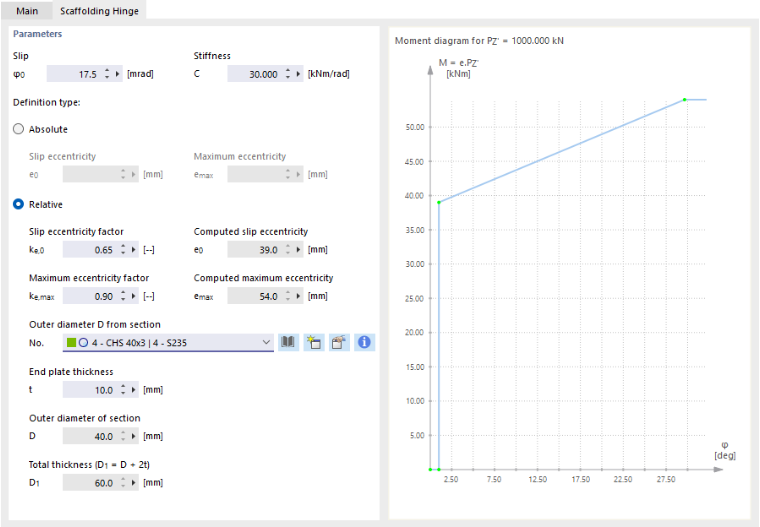Select the Absolute definition type
Image resolution: width=760 pixels, height=527 pixels.
coord(18,129)
